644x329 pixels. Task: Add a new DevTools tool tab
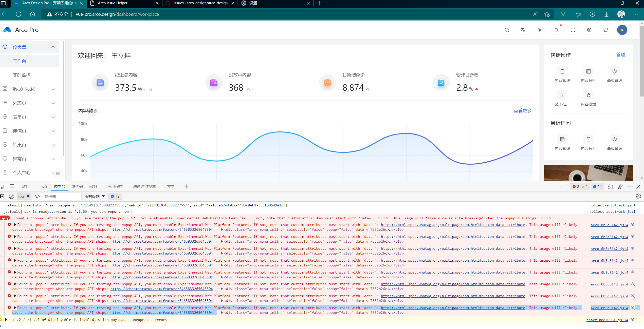[x=186, y=187]
